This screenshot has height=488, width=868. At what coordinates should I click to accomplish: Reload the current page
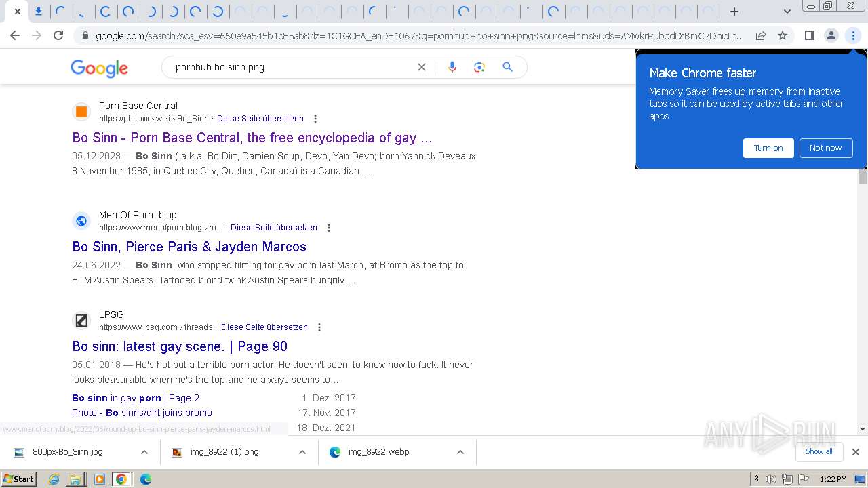pos(58,35)
